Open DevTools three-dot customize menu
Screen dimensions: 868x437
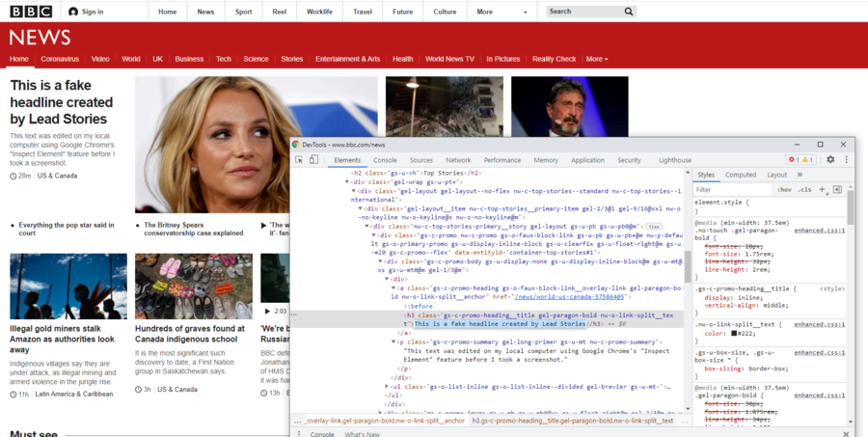click(847, 159)
